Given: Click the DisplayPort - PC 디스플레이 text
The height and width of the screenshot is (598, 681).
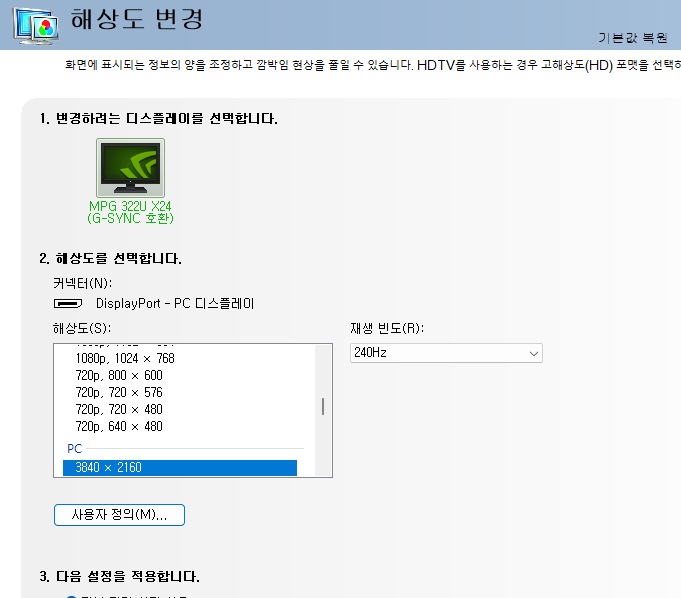Looking at the screenshot, I should (x=175, y=303).
